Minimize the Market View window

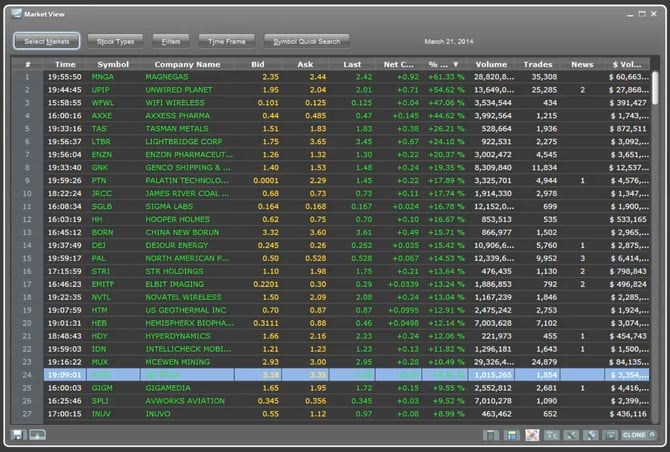click(x=630, y=15)
